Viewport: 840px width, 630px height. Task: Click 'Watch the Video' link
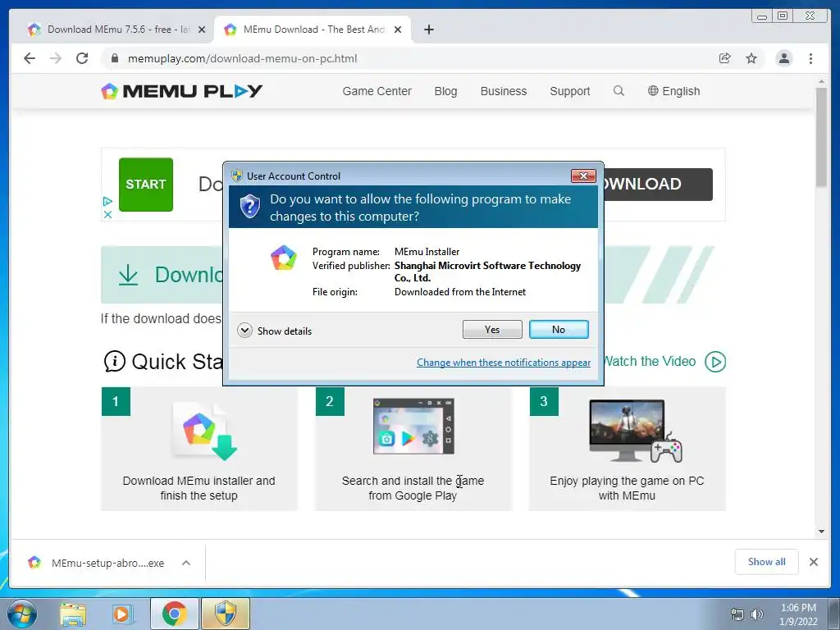650,362
